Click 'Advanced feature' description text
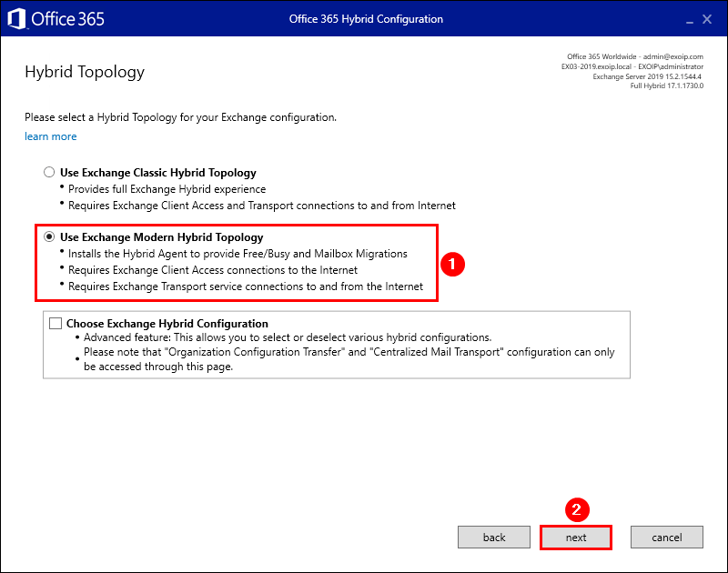Image resolution: width=728 pixels, height=573 pixels. coord(288,337)
